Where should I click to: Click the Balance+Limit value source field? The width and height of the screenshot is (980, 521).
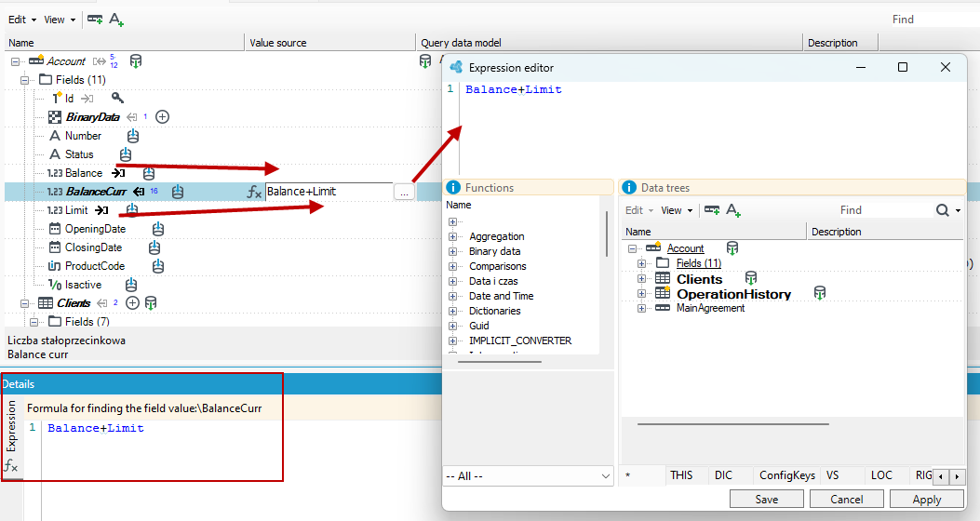coord(329,192)
